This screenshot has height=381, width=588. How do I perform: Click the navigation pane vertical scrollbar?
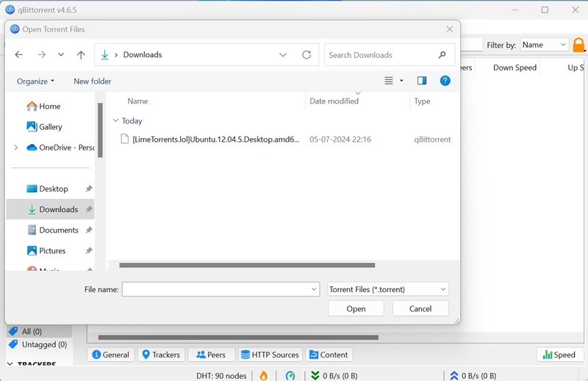pyautogui.click(x=100, y=131)
